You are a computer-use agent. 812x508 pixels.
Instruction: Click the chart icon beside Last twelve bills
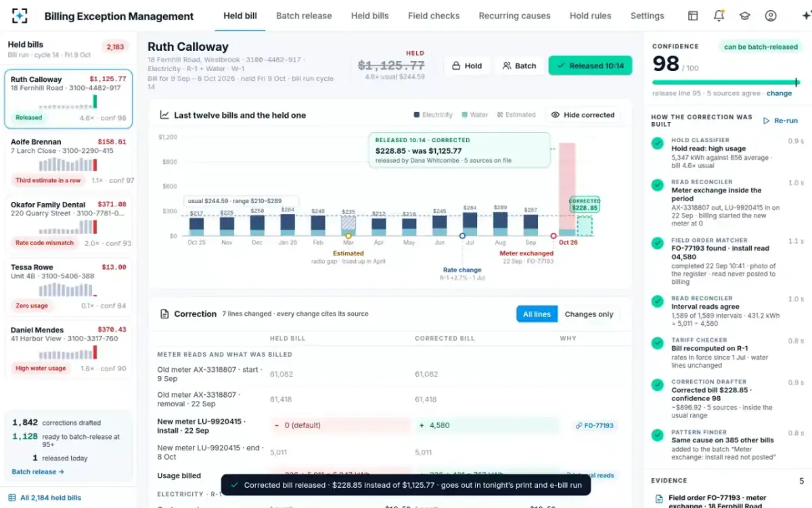point(164,115)
